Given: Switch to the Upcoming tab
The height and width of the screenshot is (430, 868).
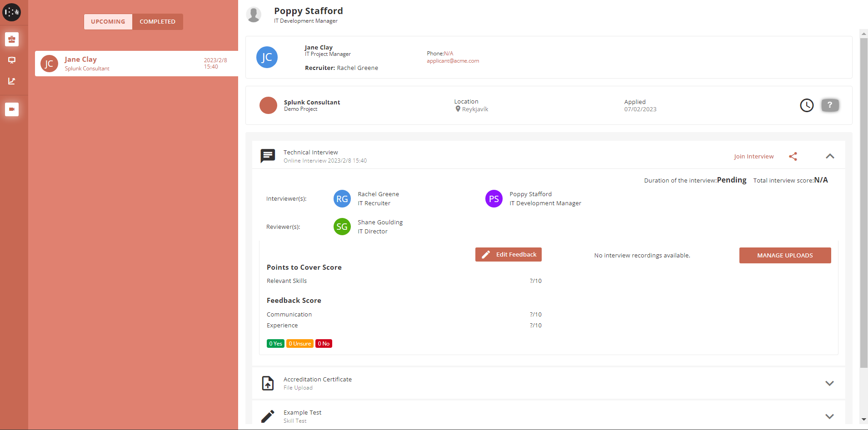Looking at the screenshot, I should click(108, 22).
